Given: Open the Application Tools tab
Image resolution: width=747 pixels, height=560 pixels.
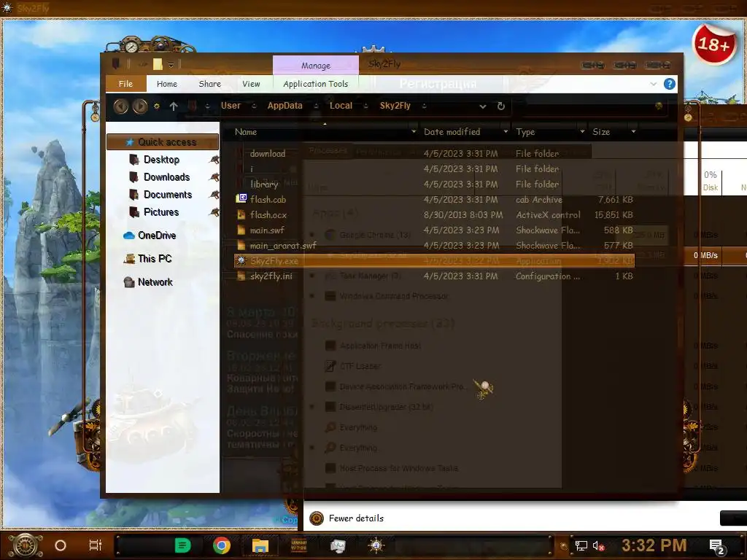Looking at the screenshot, I should click(315, 84).
